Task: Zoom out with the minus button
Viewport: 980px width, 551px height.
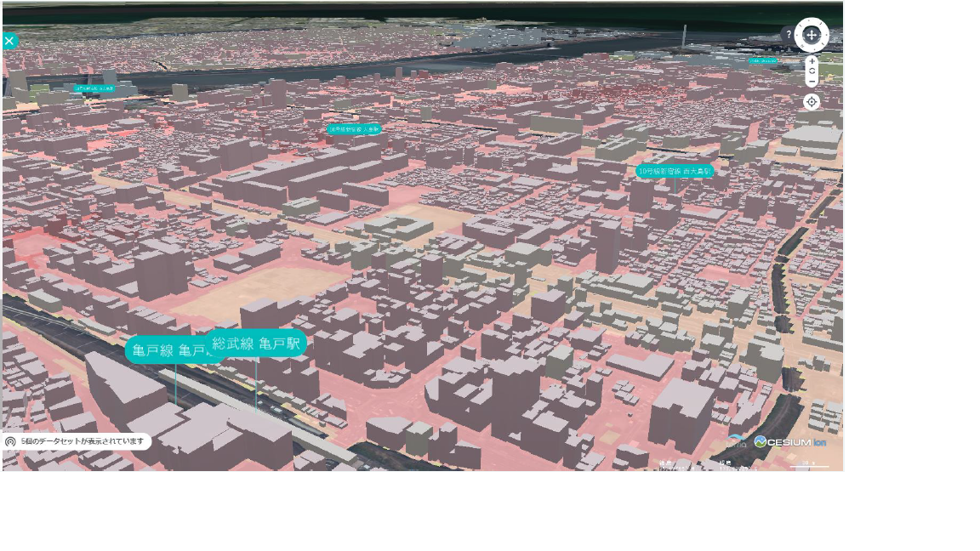Action: pyautogui.click(x=812, y=82)
